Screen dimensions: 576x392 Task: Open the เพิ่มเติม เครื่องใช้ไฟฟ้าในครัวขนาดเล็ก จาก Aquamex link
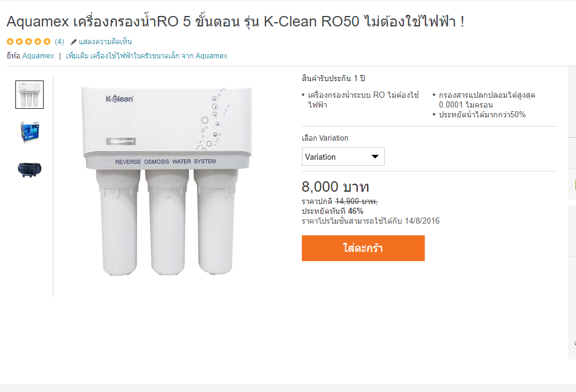(x=146, y=56)
